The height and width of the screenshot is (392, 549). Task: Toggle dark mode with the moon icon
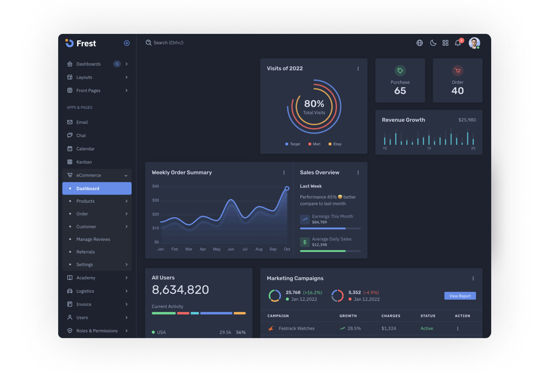(x=433, y=43)
